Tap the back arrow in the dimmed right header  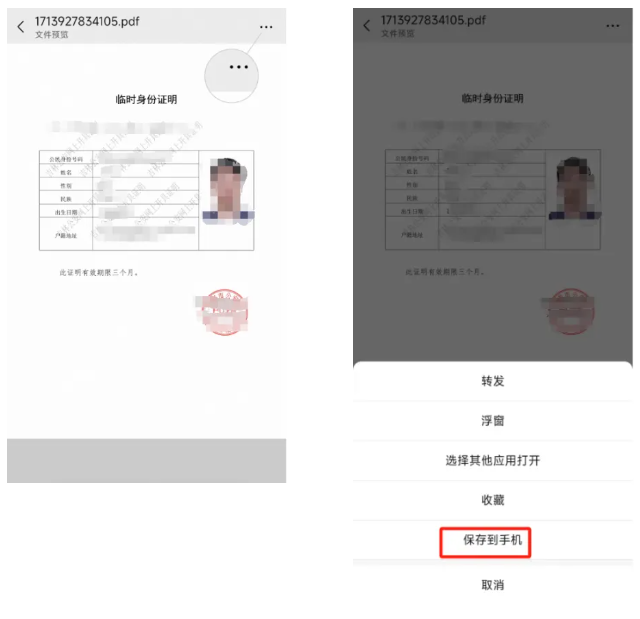(367, 26)
